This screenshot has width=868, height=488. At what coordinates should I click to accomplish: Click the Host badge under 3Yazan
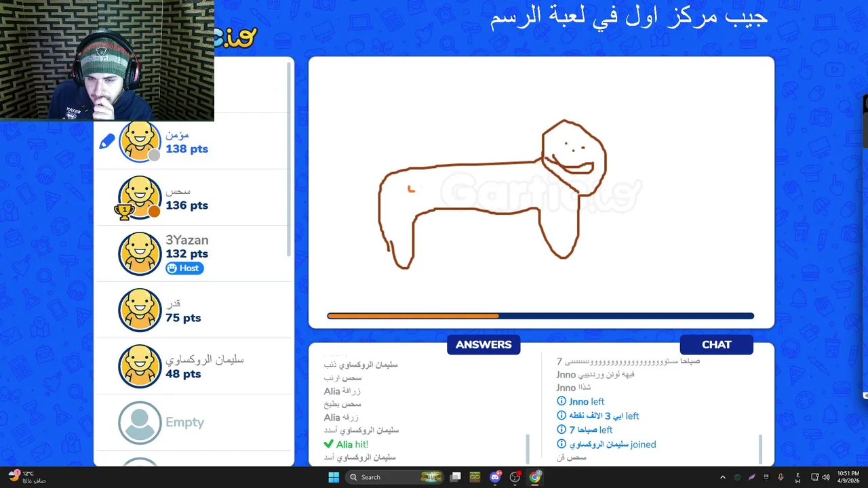coord(184,268)
